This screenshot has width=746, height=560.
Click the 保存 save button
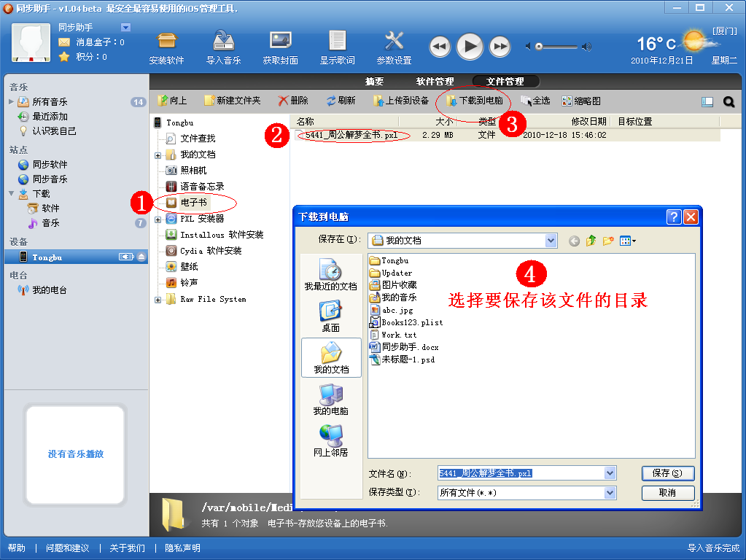pos(667,473)
